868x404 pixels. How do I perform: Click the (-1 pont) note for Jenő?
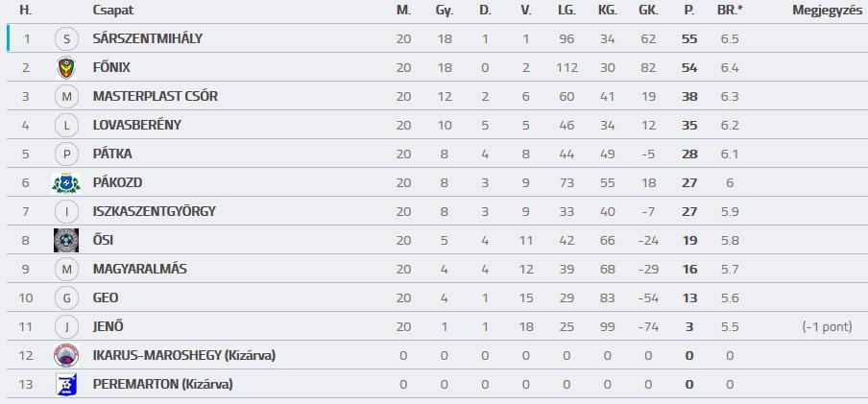[827, 326]
